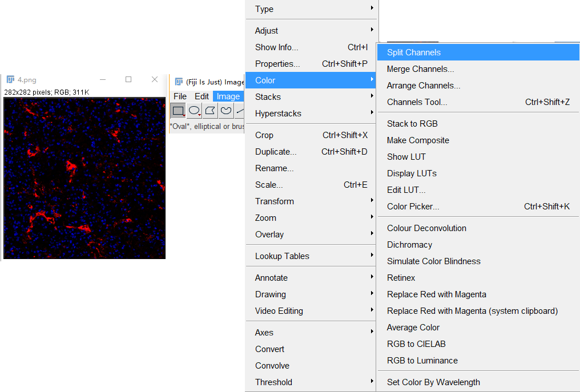Choose Duplicate... menu entry

[311, 152]
